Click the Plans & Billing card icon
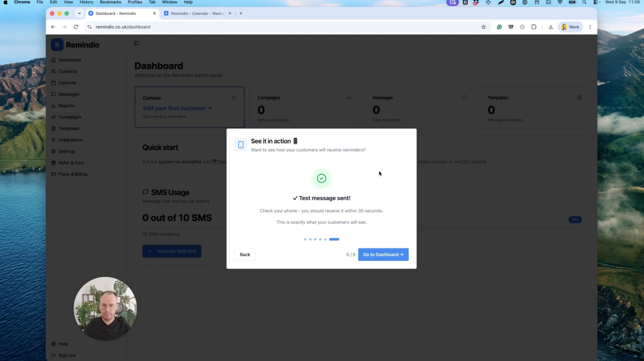Image resolution: width=644 pixels, height=361 pixels. click(53, 174)
